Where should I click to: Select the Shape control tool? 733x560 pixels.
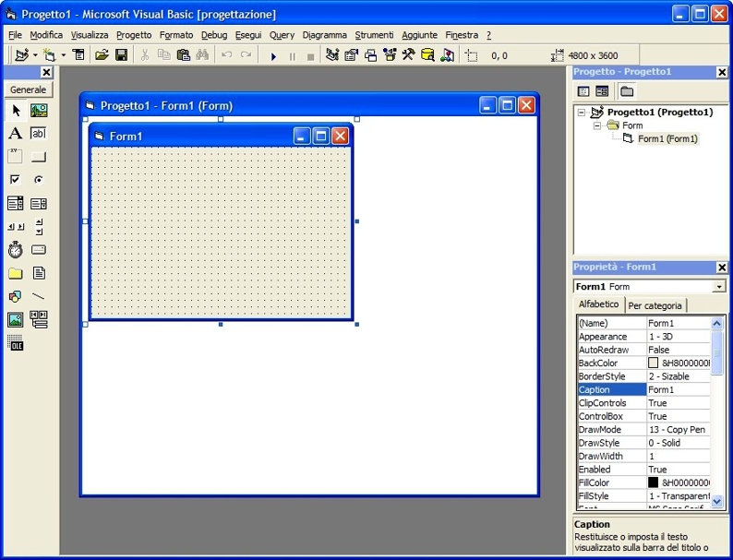[16, 296]
